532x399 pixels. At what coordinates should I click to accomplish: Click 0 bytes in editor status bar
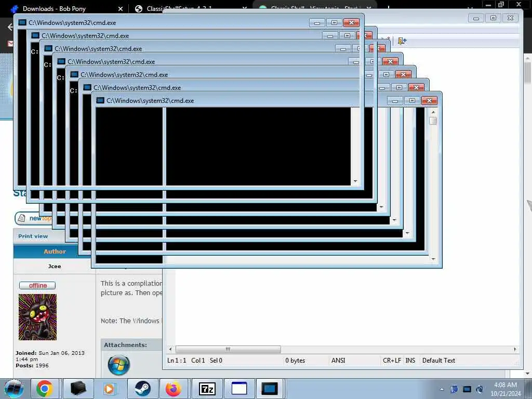295,361
